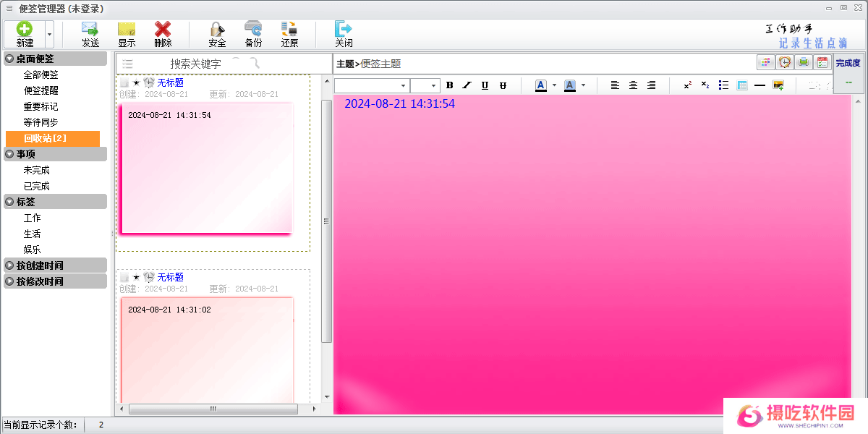This screenshot has width=868, height=434.
Task: Toggle strikethrough formatting
Action: click(x=503, y=85)
